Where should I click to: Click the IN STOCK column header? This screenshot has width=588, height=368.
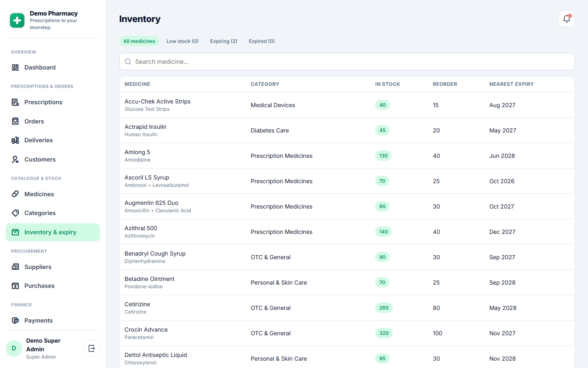tap(388, 84)
